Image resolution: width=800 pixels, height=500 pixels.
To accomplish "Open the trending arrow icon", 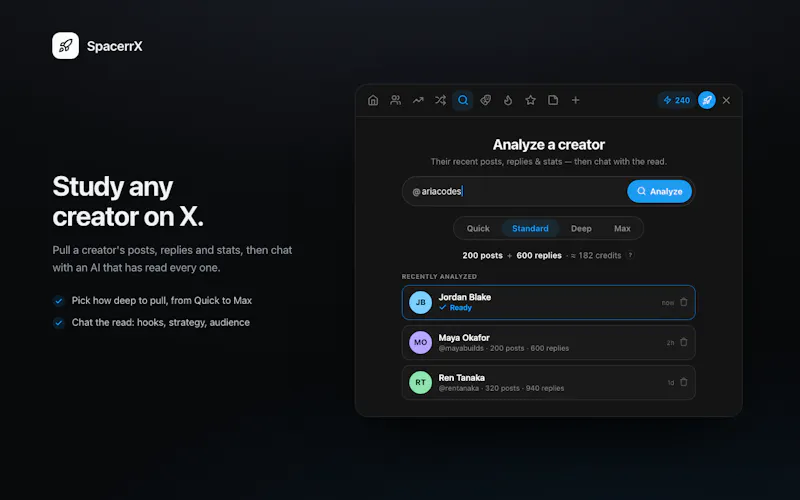I will point(418,100).
